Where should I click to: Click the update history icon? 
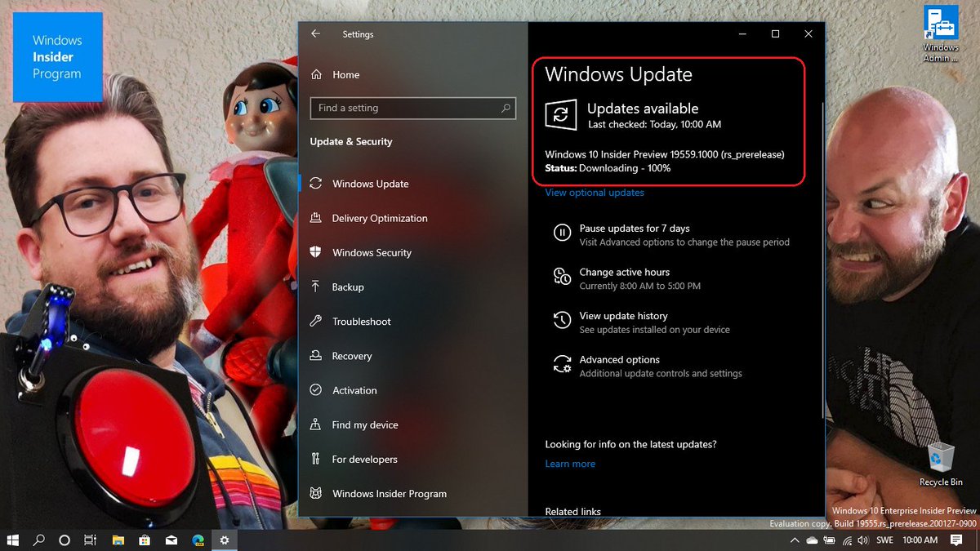coord(562,320)
